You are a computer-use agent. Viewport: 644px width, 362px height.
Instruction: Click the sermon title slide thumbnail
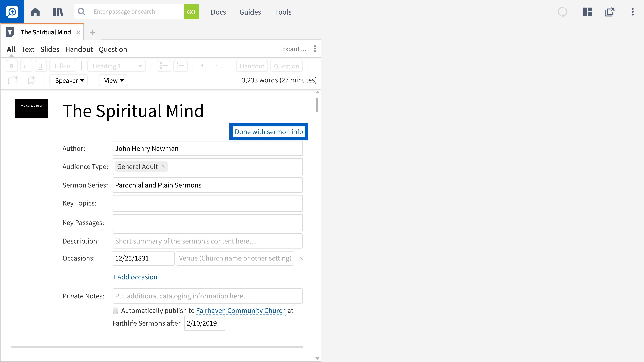pyautogui.click(x=32, y=109)
